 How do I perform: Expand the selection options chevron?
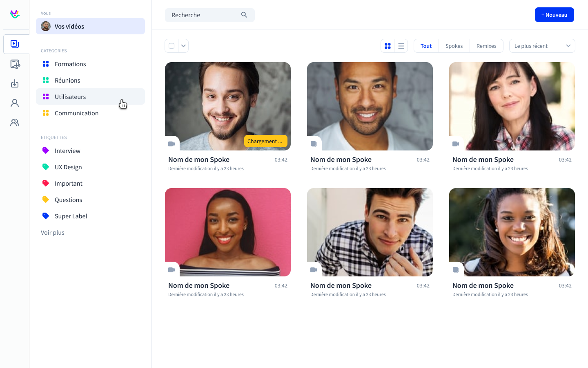pos(183,46)
